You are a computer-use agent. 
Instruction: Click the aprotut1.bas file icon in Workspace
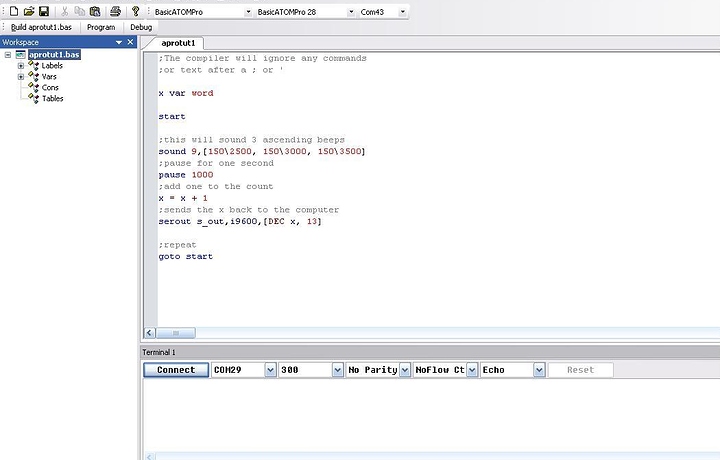coord(21,55)
